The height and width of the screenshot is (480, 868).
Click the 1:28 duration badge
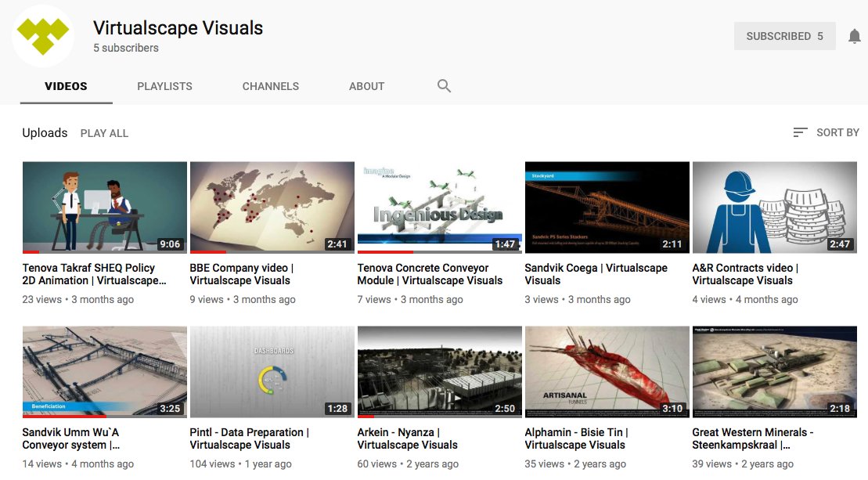[x=337, y=409]
